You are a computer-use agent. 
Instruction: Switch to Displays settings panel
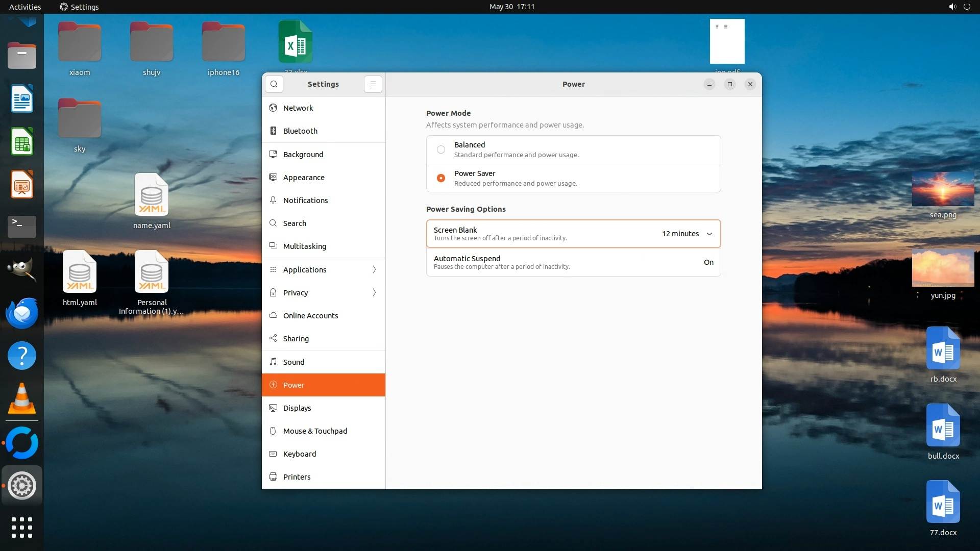297,408
